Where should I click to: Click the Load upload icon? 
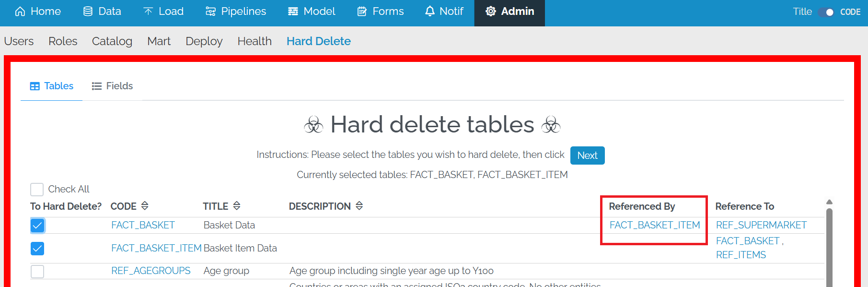(148, 12)
